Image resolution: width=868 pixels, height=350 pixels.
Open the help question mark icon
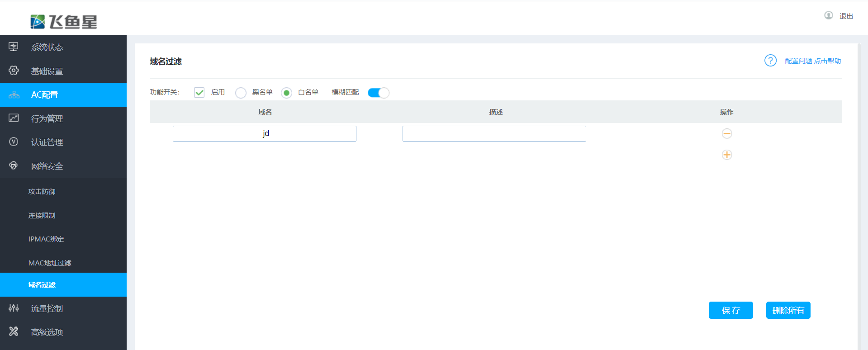point(770,61)
